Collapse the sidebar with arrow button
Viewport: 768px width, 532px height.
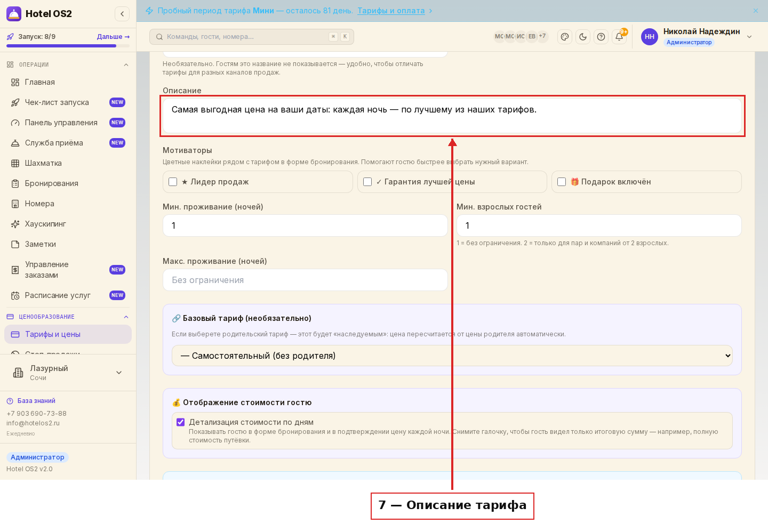coord(122,14)
